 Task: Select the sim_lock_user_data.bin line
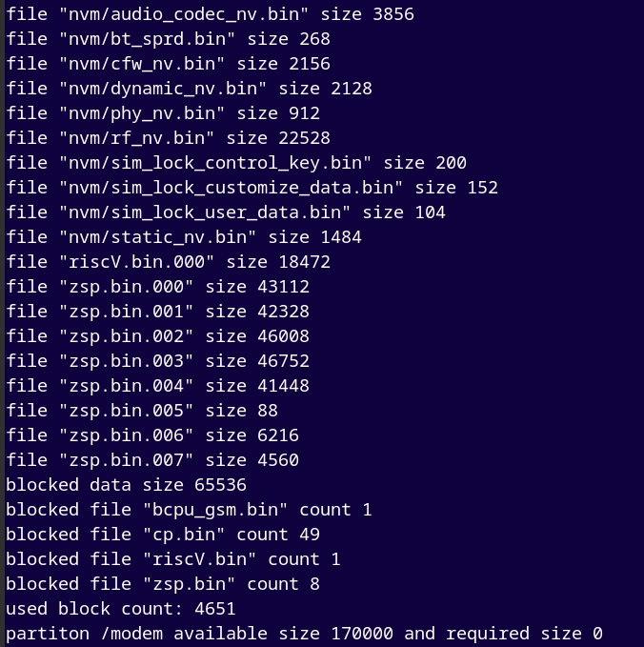coord(226,212)
